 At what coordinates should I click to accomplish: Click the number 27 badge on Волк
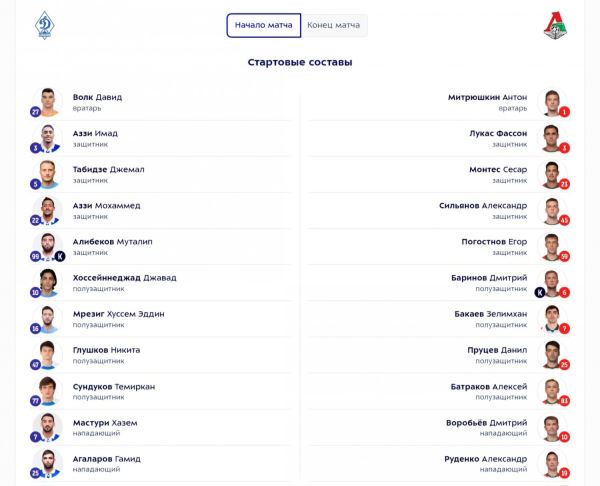click(x=36, y=112)
